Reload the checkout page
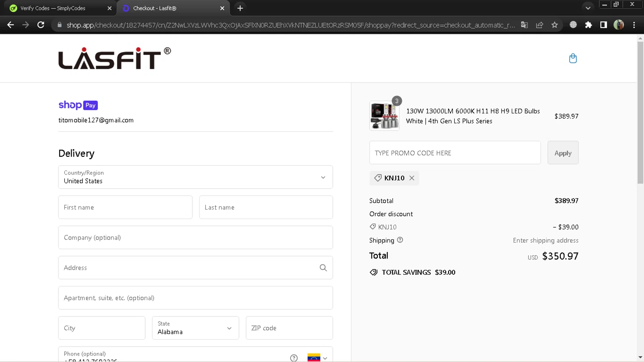This screenshot has width=644, height=362. click(x=41, y=25)
